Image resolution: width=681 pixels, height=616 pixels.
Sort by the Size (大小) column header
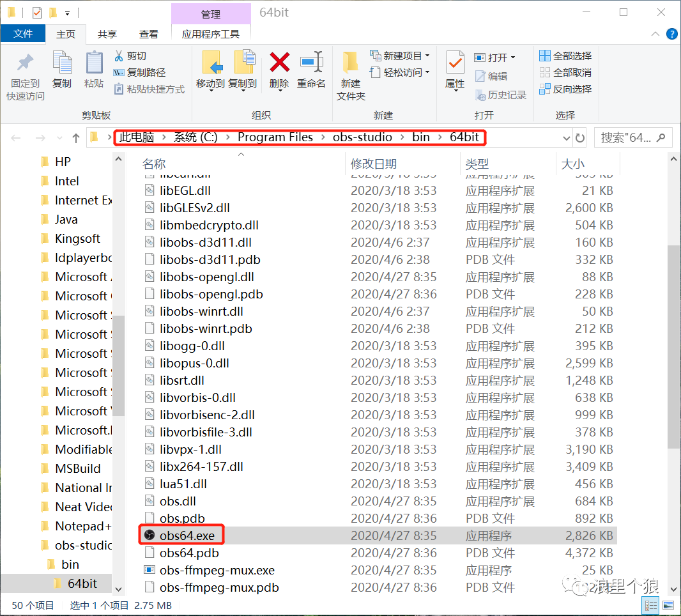(572, 164)
